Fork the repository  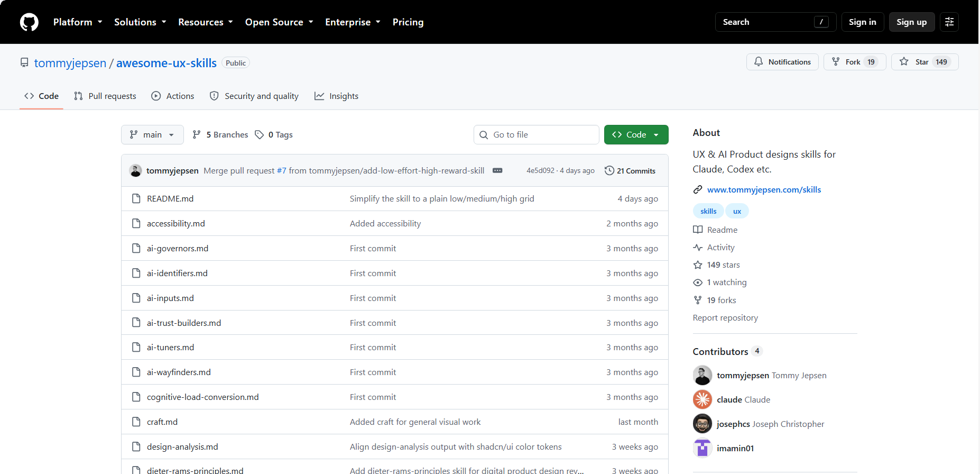tap(855, 62)
